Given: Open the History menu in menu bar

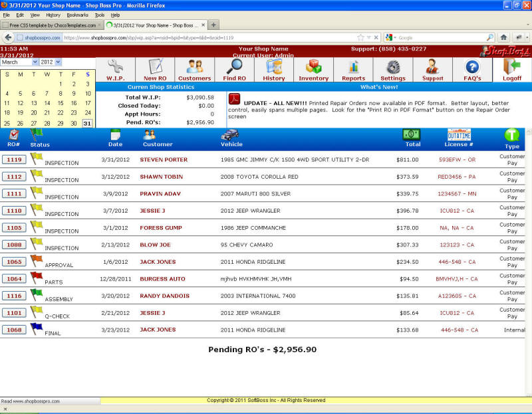Looking at the screenshot, I should click(53, 15).
